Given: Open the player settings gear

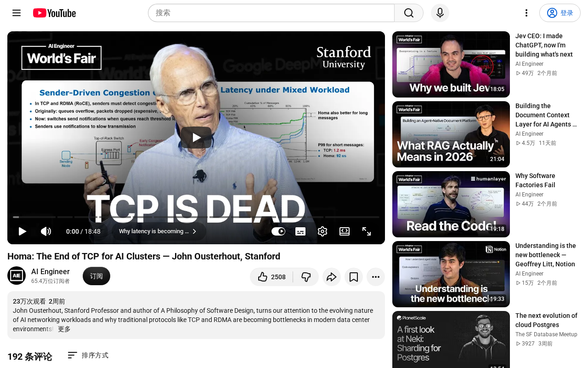Looking at the screenshot, I should pyautogui.click(x=322, y=231).
